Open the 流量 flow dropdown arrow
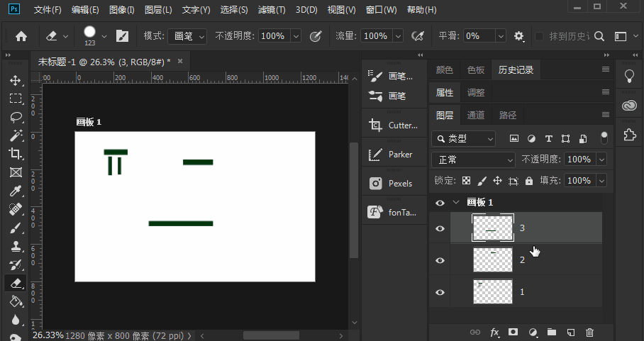This screenshot has width=644, height=341. click(398, 36)
